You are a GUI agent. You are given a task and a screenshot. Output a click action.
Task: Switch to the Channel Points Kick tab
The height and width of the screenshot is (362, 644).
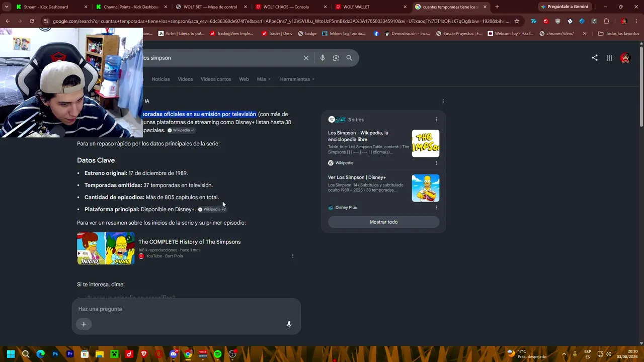(x=131, y=7)
